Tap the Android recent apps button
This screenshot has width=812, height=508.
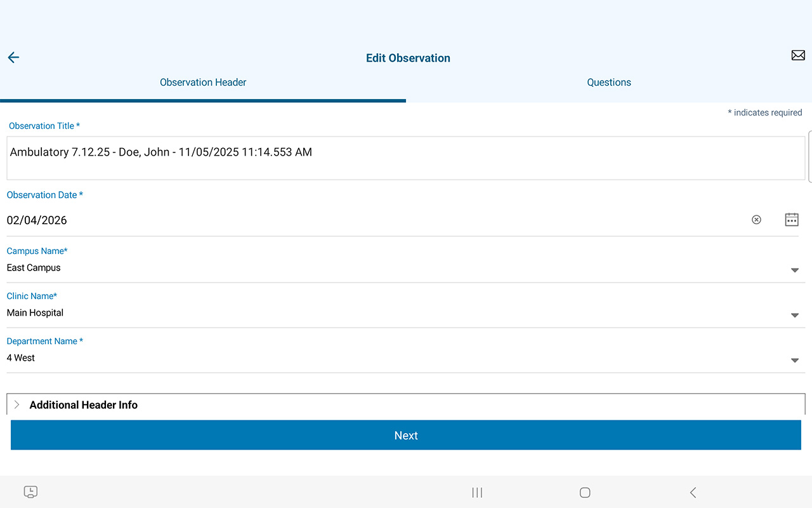477,493
